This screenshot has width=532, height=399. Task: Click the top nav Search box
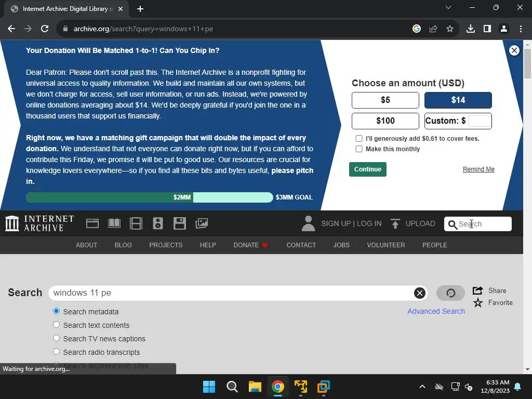pyautogui.click(x=478, y=224)
